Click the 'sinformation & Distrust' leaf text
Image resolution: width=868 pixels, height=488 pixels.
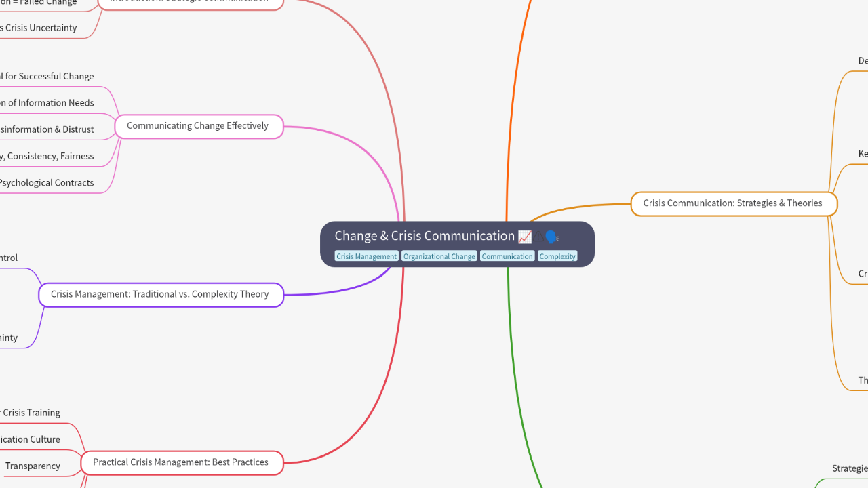(47, 129)
